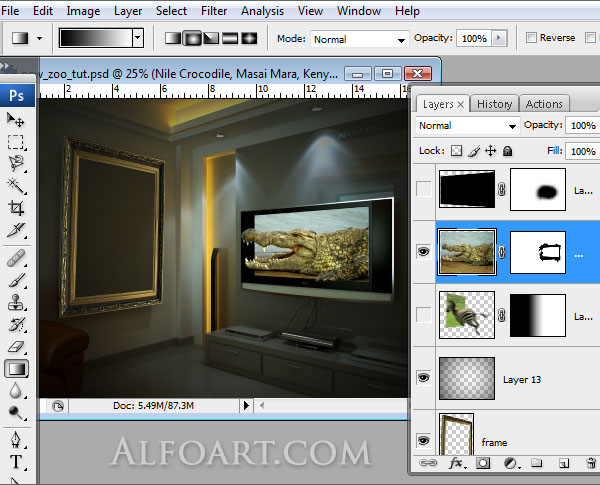Click the delete layer trash icon
This screenshot has width=600, height=485.
[x=590, y=464]
